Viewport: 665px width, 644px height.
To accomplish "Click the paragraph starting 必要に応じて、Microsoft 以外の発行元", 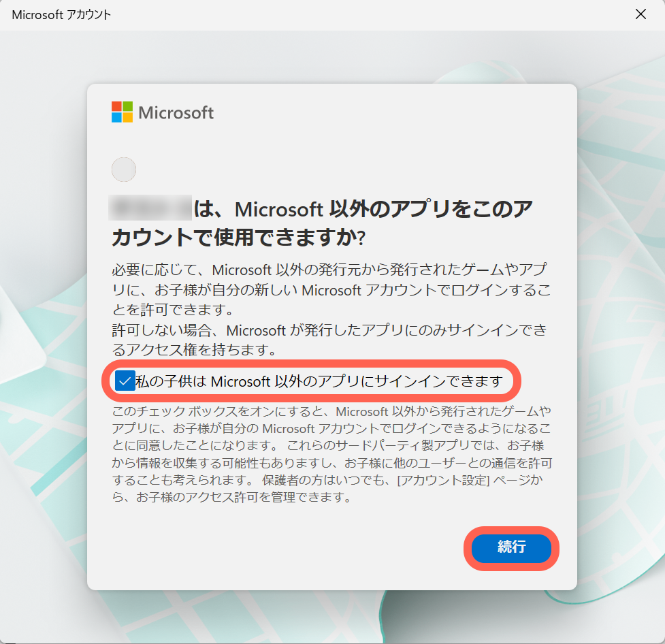I will pos(331,290).
